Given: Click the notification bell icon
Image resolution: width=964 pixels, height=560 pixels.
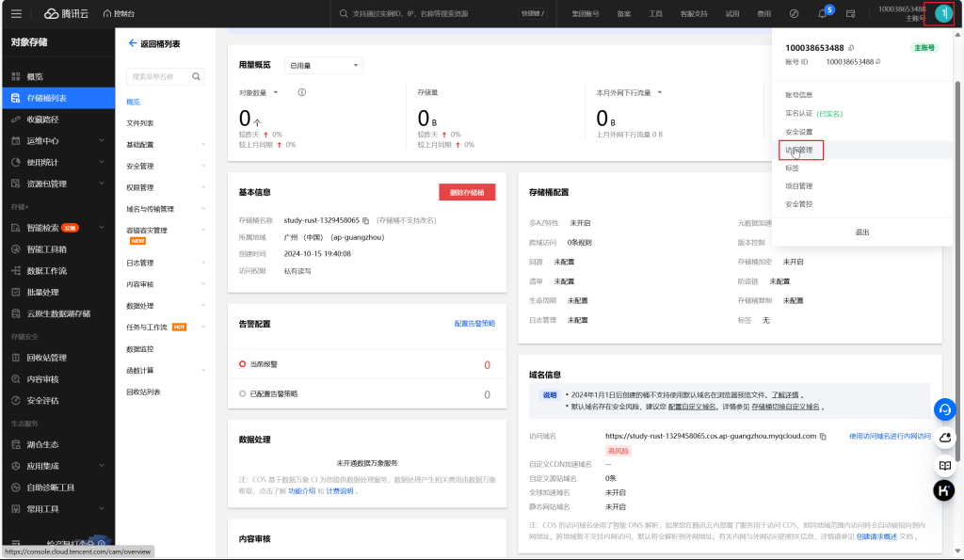Looking at the screenshot, I should click(x=822, y=14).
